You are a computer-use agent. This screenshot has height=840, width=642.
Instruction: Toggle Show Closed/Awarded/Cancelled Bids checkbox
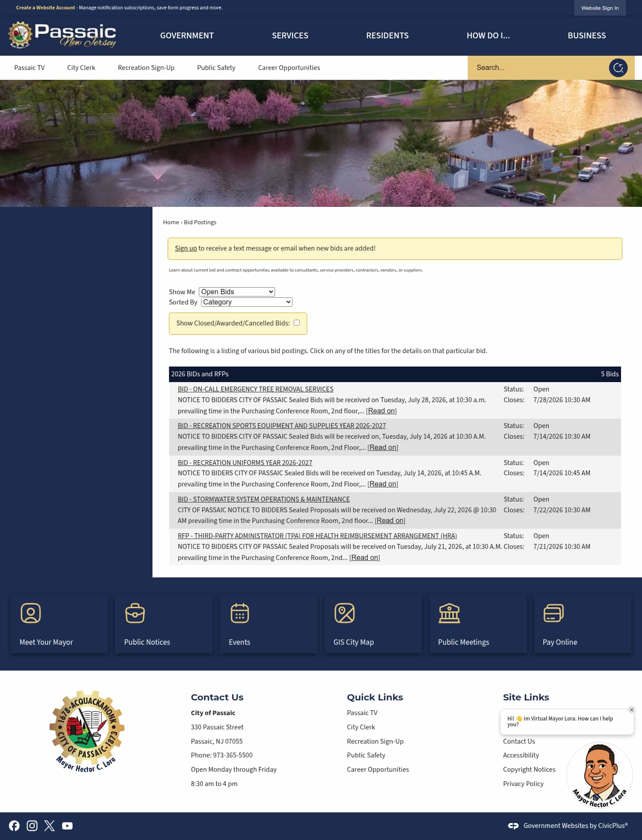[296, 323]
